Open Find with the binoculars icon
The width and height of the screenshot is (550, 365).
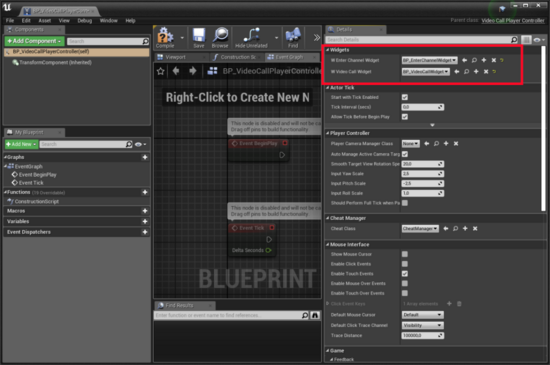pos(293,38)
